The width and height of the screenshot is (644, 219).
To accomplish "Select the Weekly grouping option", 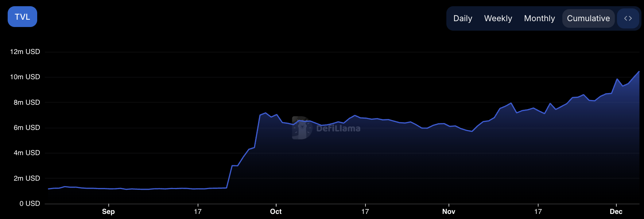I will click(x=498, y=18).
